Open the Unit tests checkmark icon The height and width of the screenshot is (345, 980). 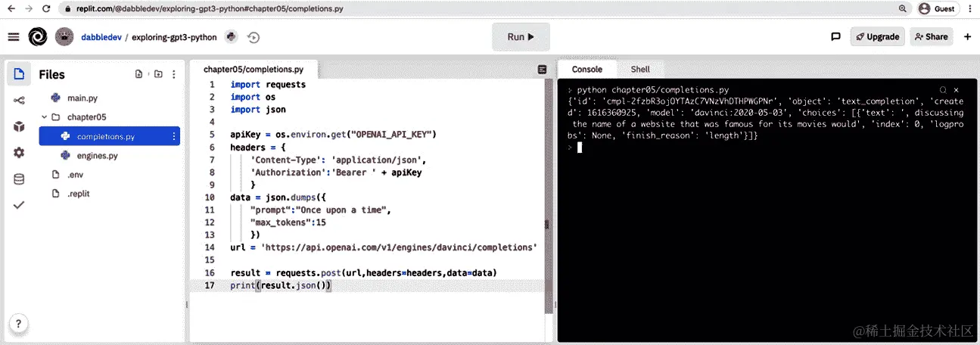tap(19, 205)
